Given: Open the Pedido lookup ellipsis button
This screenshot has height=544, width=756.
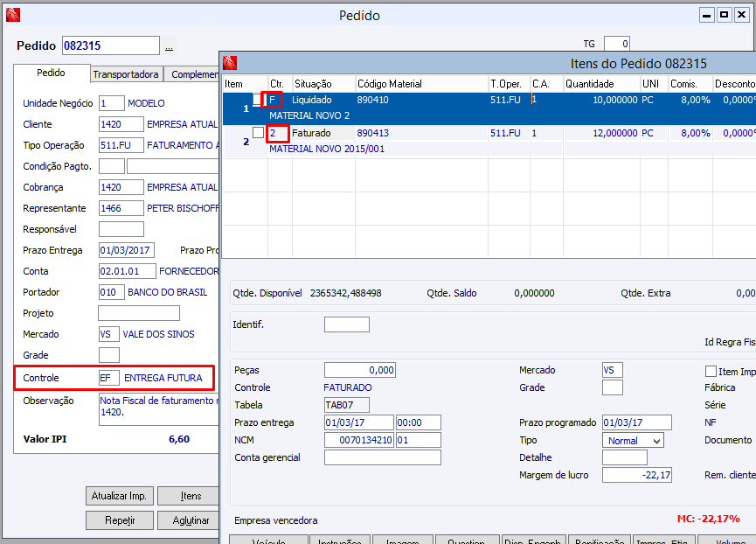Looking at the screenshot, I should pyautogui.click(x=169, y=46).
